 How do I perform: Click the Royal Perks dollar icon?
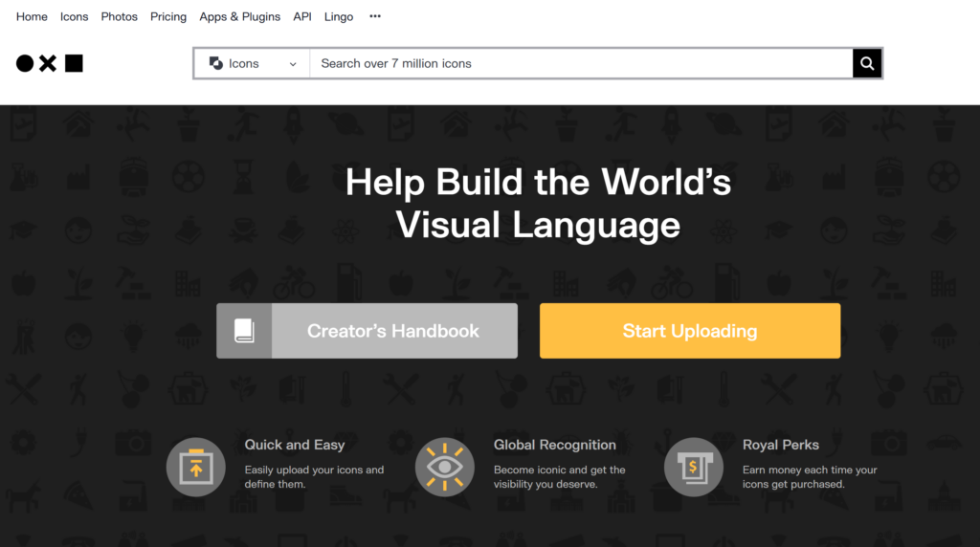tap(693, 467)
